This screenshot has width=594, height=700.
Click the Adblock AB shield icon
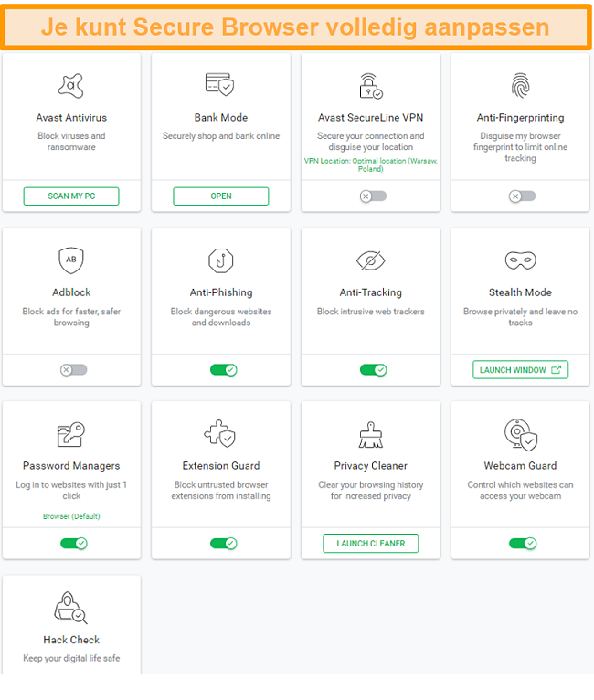click(71, 260)
